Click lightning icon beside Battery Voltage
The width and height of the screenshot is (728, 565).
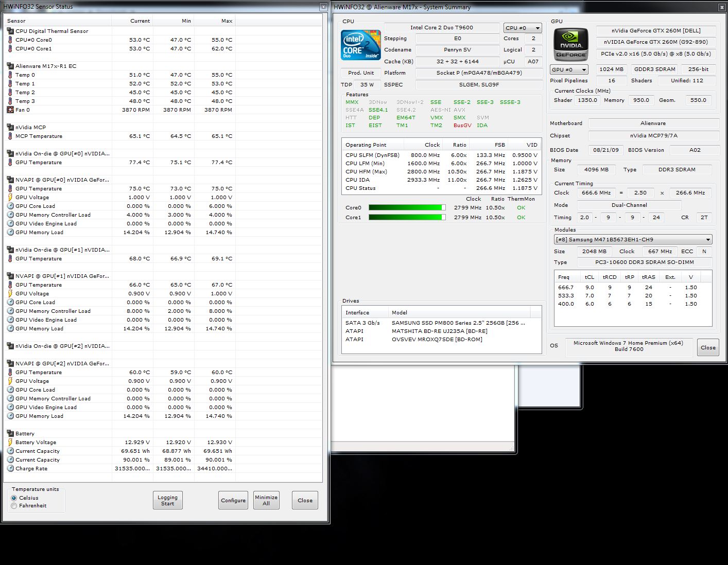coord(10,442)
